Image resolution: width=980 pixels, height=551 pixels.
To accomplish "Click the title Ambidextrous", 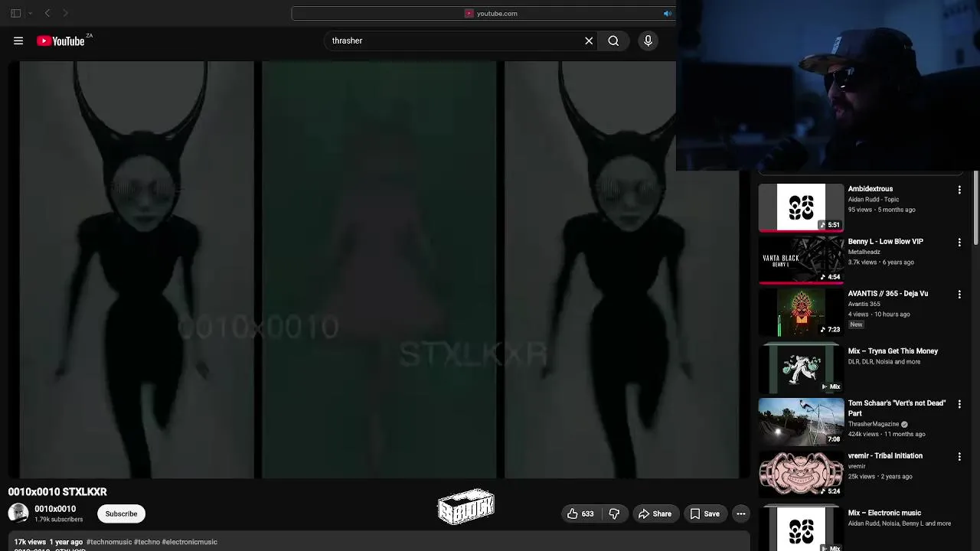I will [871, 189].
